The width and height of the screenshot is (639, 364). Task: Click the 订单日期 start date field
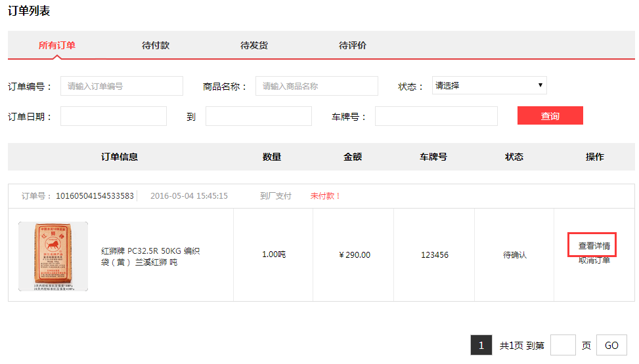[114, 116]
